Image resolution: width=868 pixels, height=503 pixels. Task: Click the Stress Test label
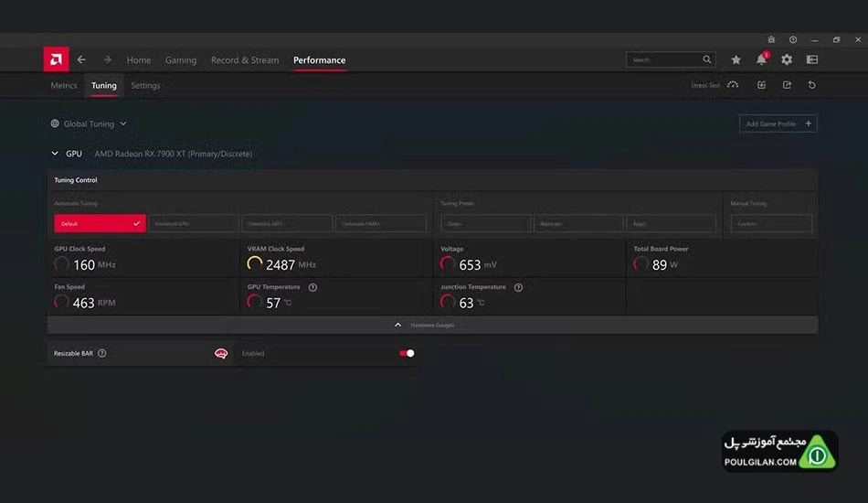(x=705, y=85)
